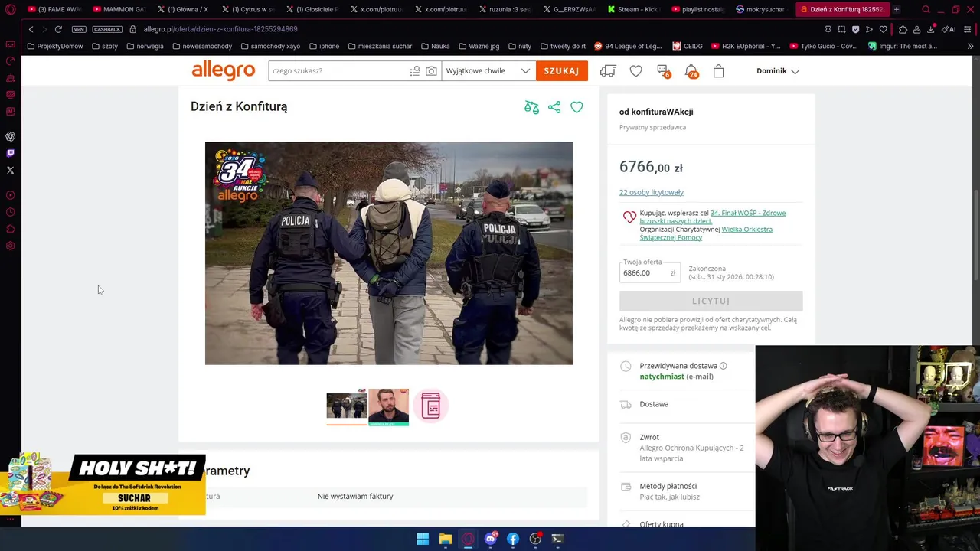This screenshot has height=551, width=980.
Task: Select the bearded man thumbnail
Action: [x=388, y=406]
